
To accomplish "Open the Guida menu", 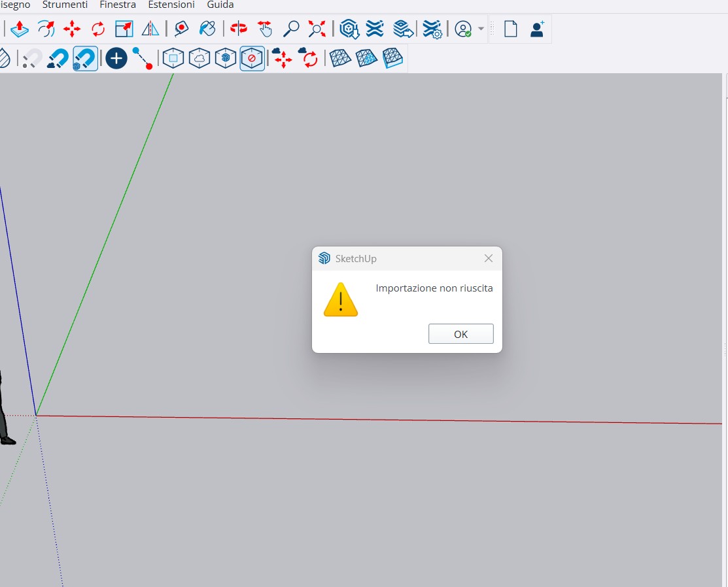I will 220,5.
